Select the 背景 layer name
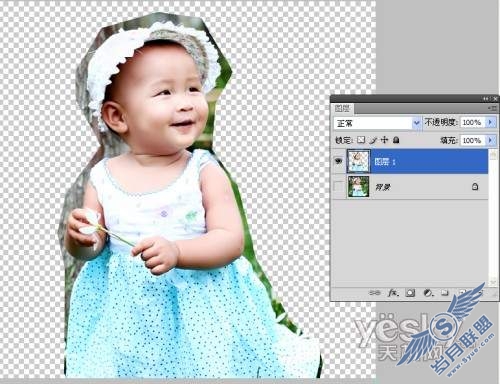 (x=383, y=187)
